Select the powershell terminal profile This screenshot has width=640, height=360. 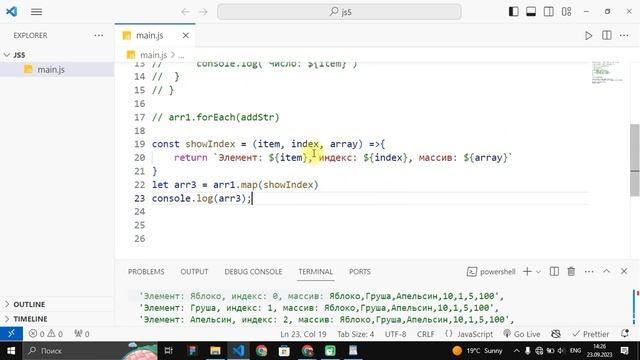click(491, 272)
